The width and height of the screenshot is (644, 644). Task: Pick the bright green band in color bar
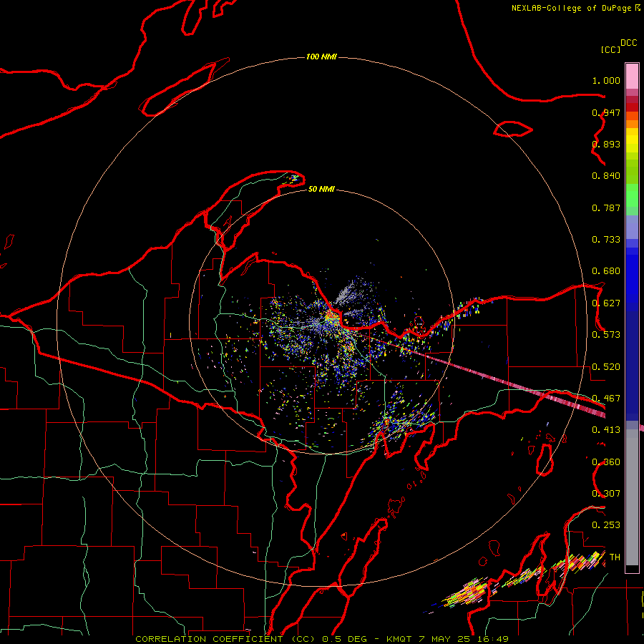coord(632,196)
